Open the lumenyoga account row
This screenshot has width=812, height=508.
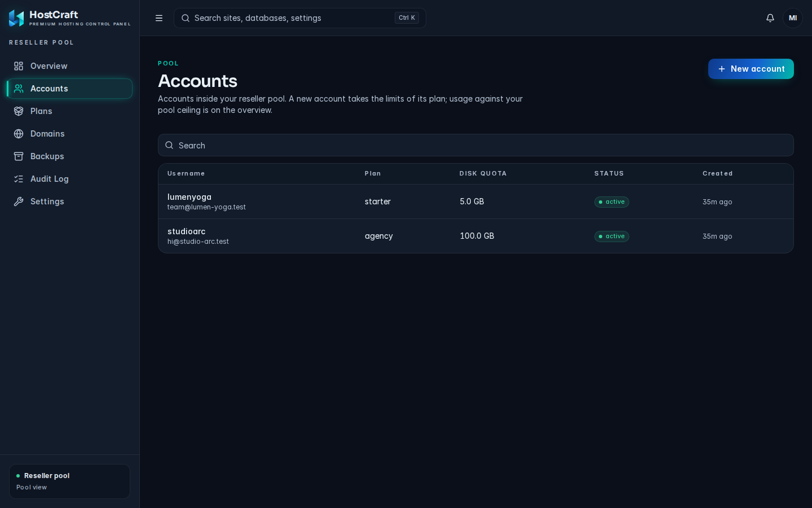(476, 202)
